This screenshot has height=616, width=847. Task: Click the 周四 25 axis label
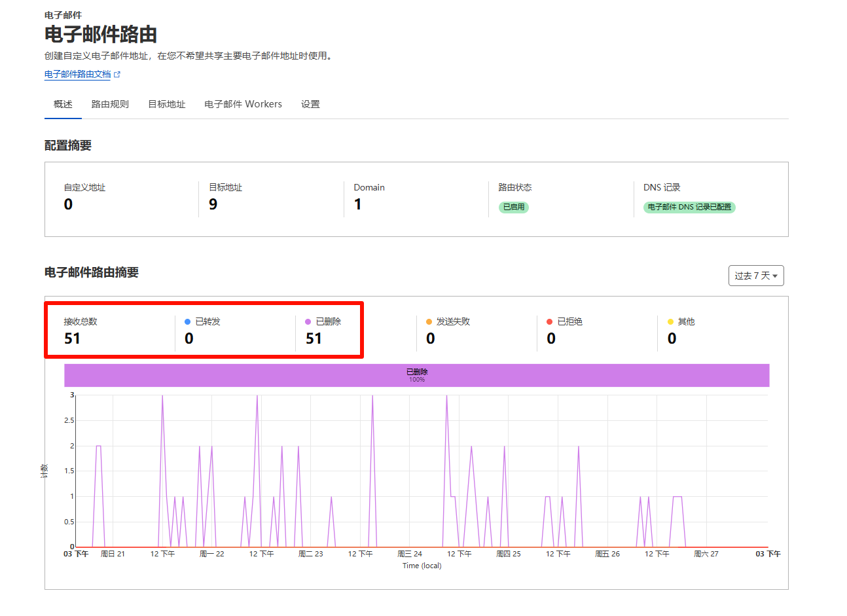[x=509, y=554]
